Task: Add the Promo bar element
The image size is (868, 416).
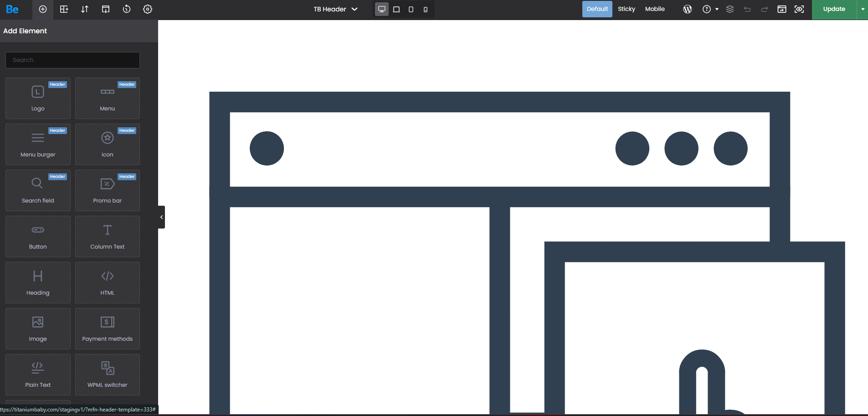Action: [108, 190]
